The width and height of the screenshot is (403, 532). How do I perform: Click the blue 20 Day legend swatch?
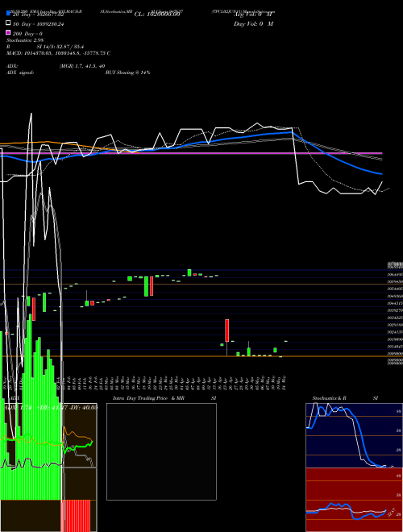8,14
